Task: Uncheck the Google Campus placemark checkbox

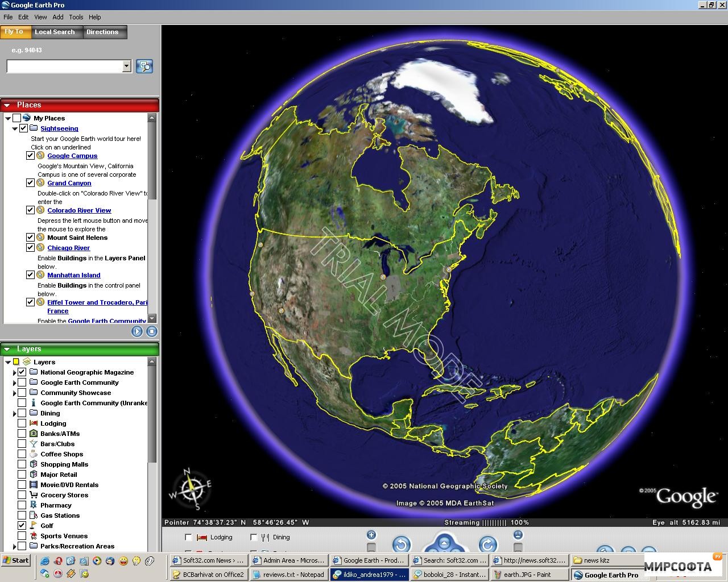Action: coord(30,156)
